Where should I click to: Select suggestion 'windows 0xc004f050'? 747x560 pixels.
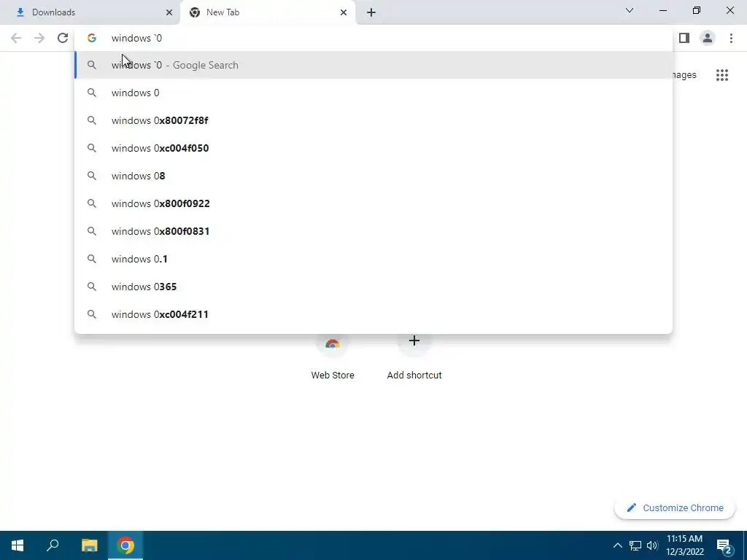click(373, 148)
